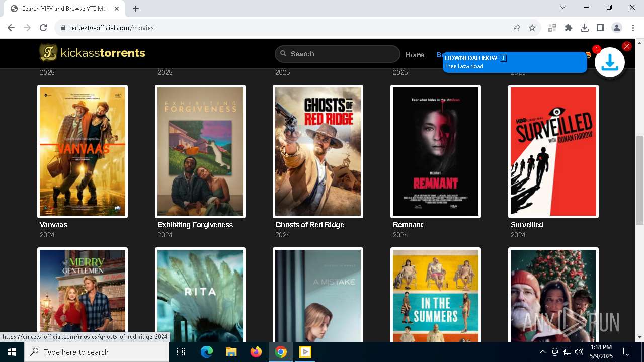This screenshot has width=644, height=362.
Task: Go back with the browser back arrow
Action: click(x=11, y=28)
